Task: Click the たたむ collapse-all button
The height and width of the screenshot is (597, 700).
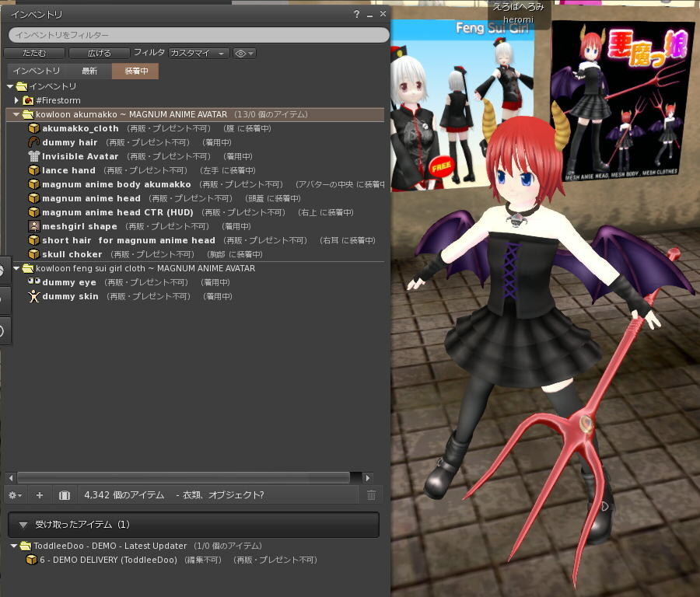Action: tap(34, 53)
